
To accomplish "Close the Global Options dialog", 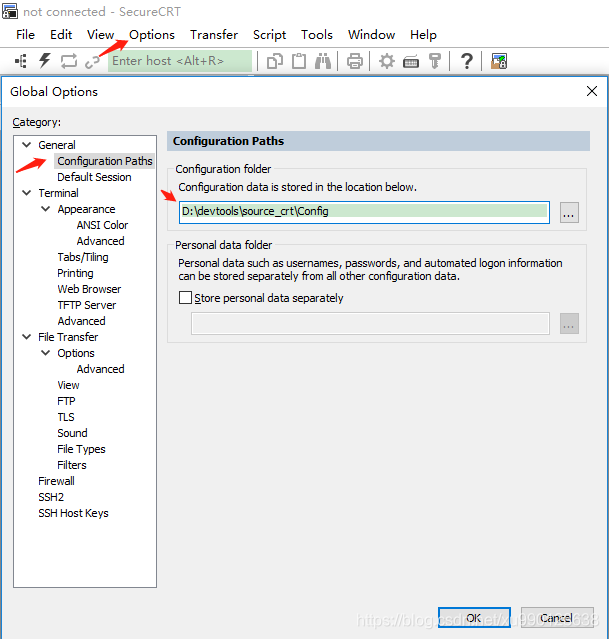I will click(x=592, y=91).
